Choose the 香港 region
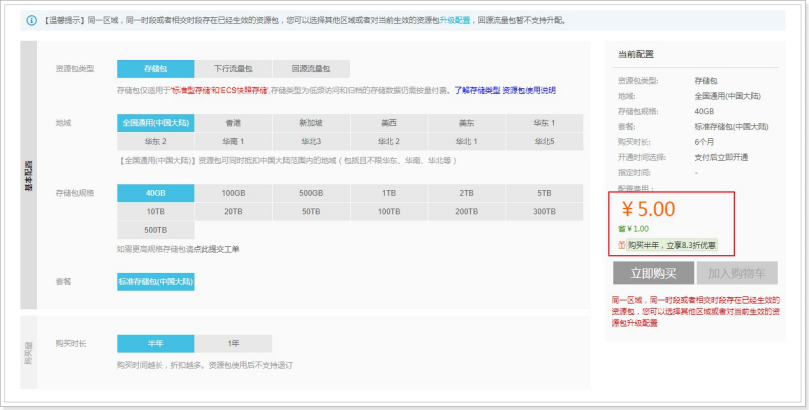 (x=233, y=123)
